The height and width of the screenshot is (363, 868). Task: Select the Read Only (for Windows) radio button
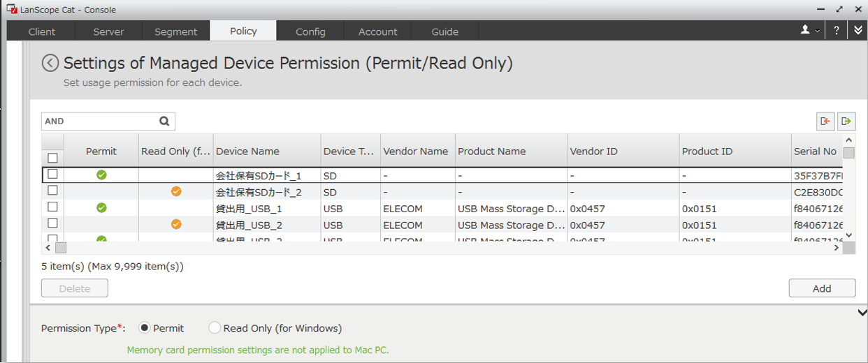tap(215, 328)
